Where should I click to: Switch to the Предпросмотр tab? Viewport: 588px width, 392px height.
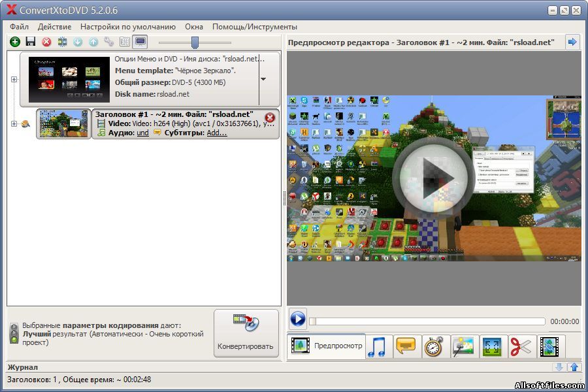pos(326,346)
